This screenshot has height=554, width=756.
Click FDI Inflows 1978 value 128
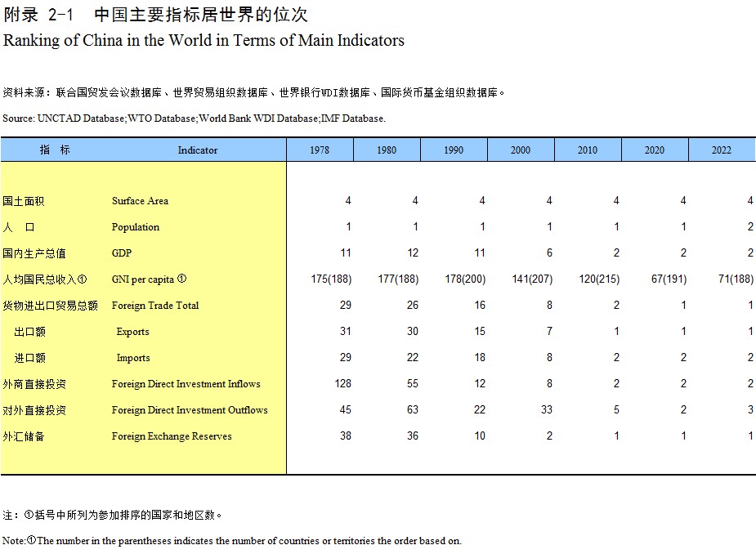(343, 384)
